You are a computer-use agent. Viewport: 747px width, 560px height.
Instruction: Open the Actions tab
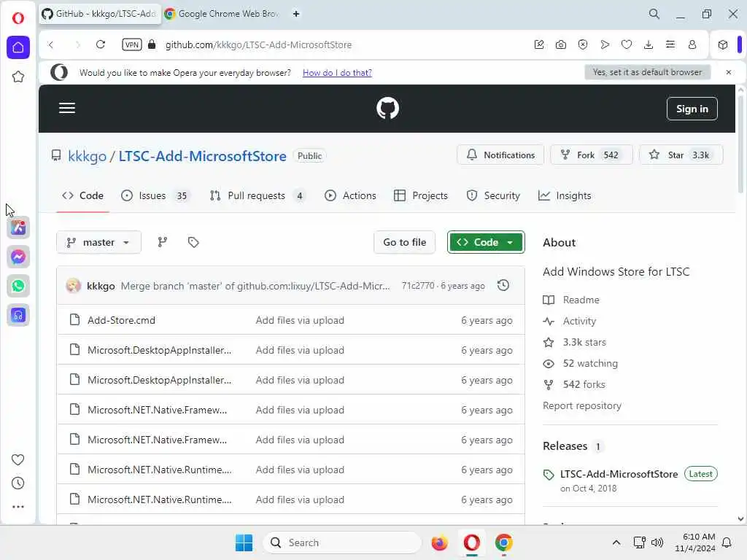tap(350, 195)
